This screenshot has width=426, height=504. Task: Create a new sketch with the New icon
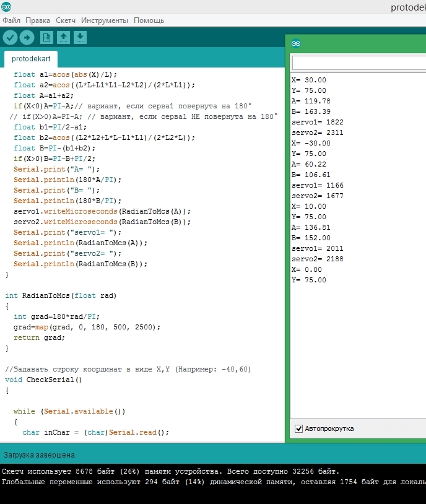(46, 38)
